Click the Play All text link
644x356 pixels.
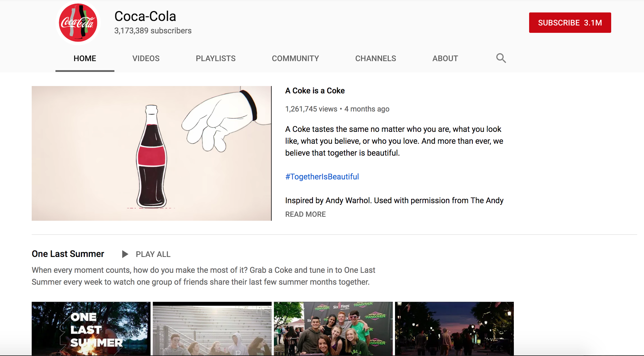[x=153, y=254]
